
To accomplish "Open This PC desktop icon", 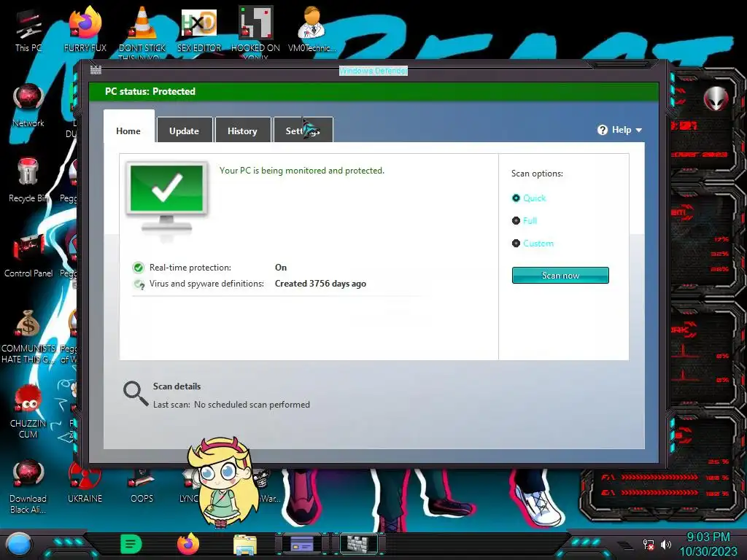I will [28, 31].
